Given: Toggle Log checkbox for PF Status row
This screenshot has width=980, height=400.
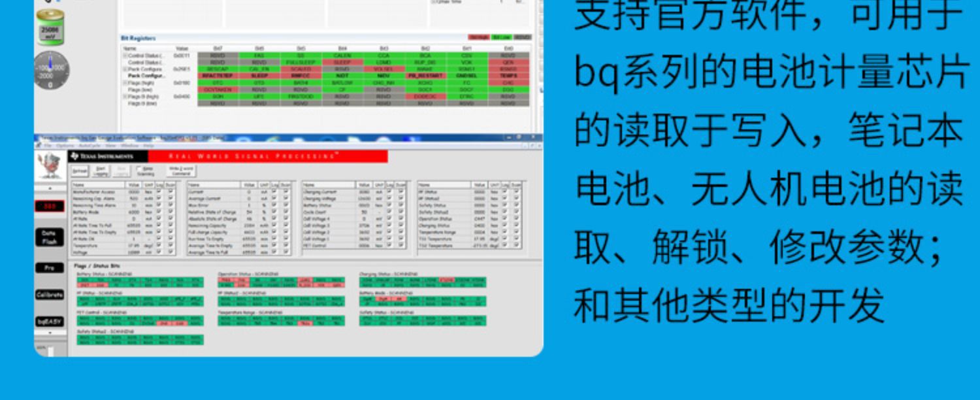Looking at the screenshot, I should click(504, 192).
